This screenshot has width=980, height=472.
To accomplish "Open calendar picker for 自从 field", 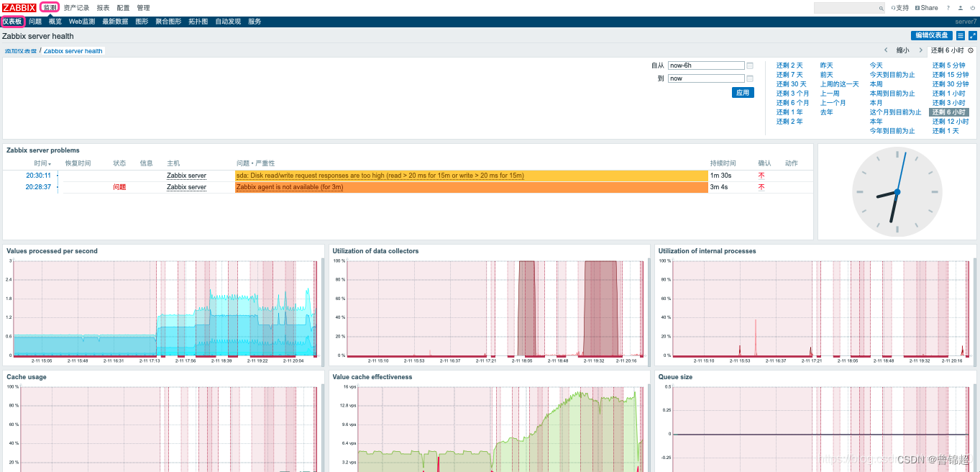I will click(x=750, y=65).
